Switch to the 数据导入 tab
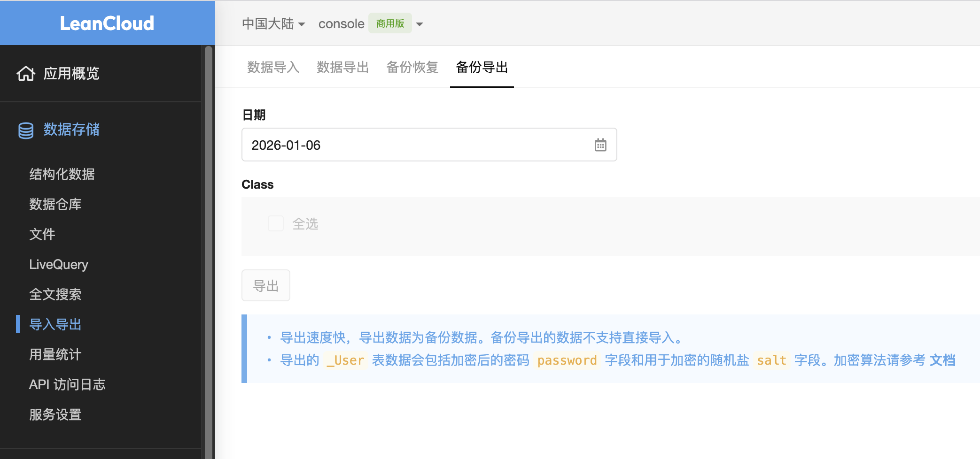The image size is (980, 459). [273, 67]
